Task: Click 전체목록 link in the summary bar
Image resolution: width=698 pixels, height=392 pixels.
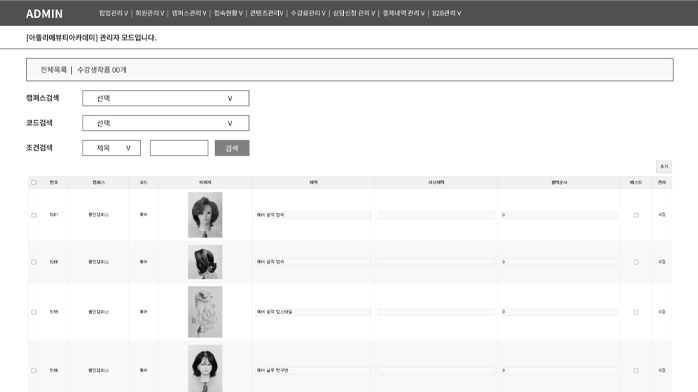Action: click(53, 70)
